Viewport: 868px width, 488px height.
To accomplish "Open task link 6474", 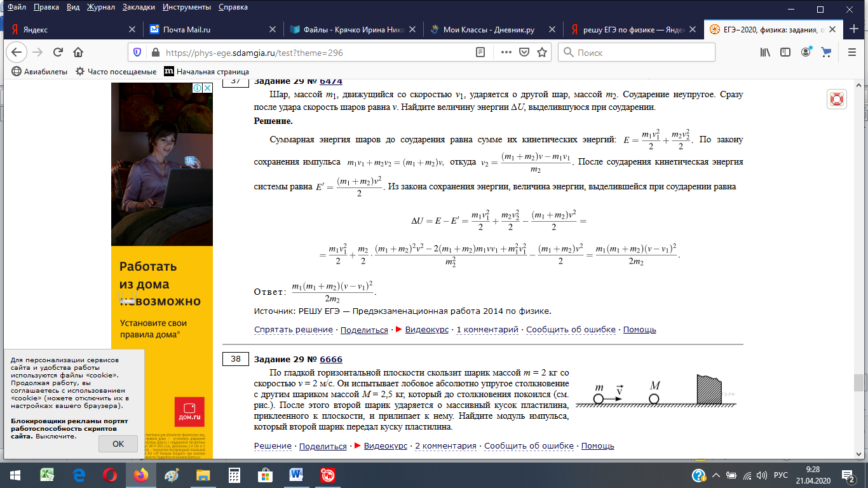I will (x=331, y=81).
